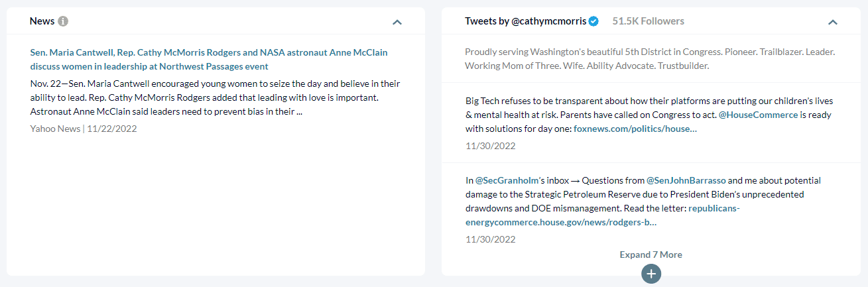Click the info icon beside News
868x287 pixels.
63,21
